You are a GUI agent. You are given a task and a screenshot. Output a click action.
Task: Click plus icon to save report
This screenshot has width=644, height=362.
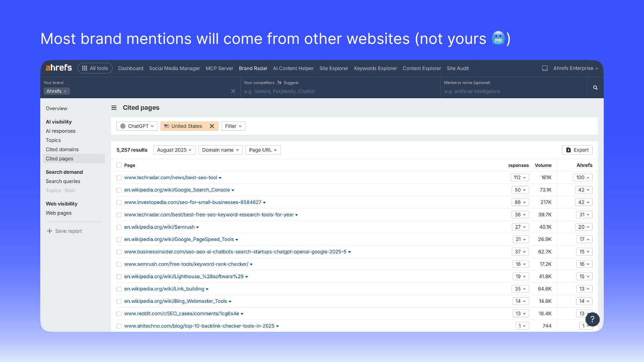click(x=50, y=231)
